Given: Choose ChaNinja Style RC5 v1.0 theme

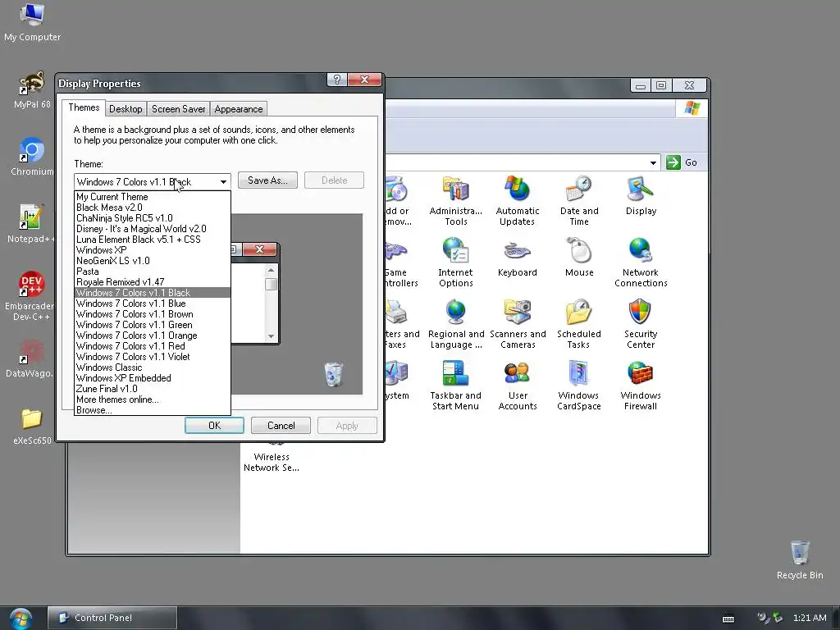Looking at the screenshot, I should pos(152,218).
